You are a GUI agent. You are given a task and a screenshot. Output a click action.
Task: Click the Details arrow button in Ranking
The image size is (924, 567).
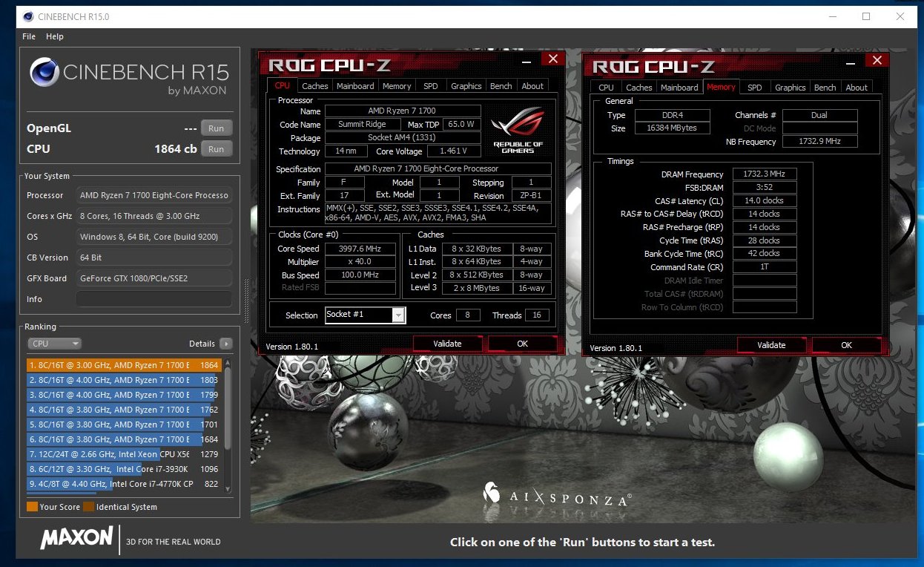225,344
